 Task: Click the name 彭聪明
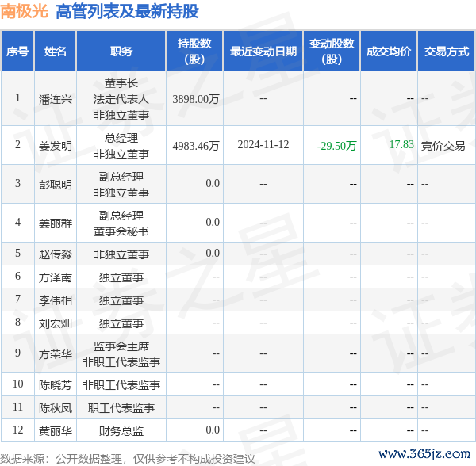point(56,185)
